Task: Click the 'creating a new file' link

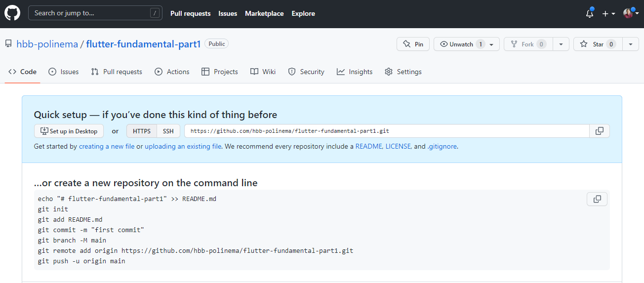Action: point(106,146)
